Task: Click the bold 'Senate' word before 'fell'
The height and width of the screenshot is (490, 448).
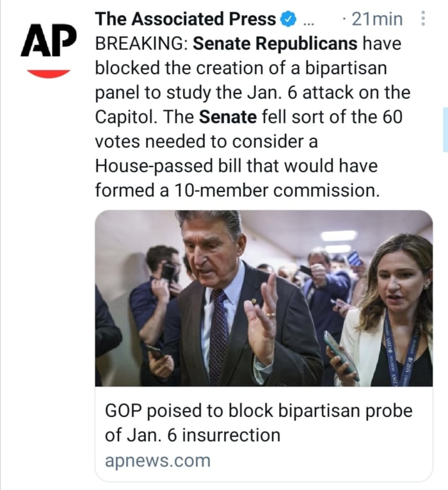Action: [x=228, y=117]
